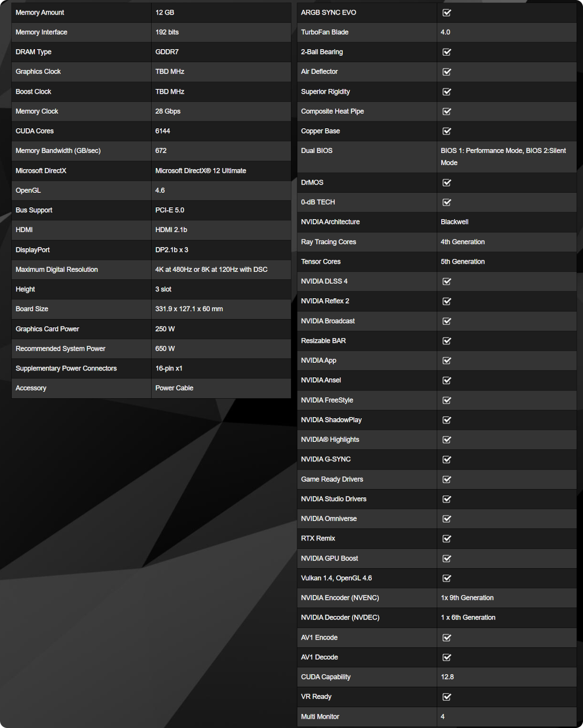The image size is (583, 728).
Task: Click the Memory Bandwidth (GB/sec) label
Action: coord(58,151)
